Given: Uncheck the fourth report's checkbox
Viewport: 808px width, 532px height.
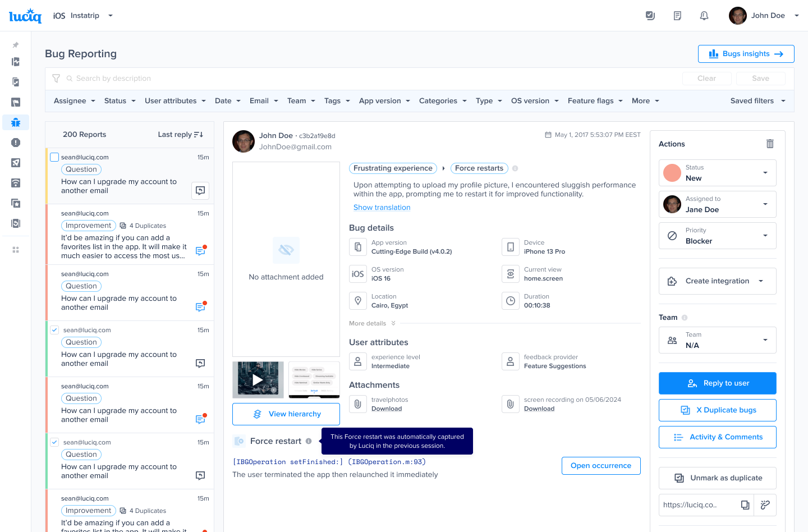Looking at the screenshot, I should pyautogui.click(x=54, y=330).
